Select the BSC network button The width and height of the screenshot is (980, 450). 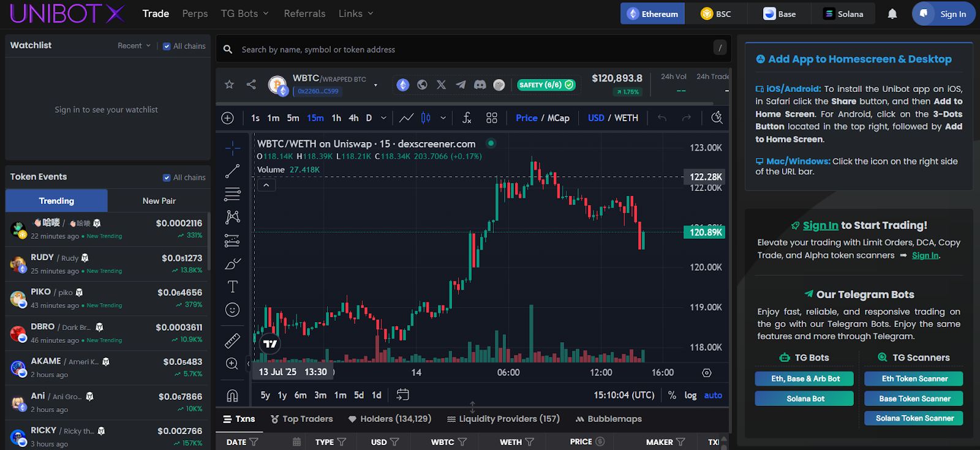716,13
